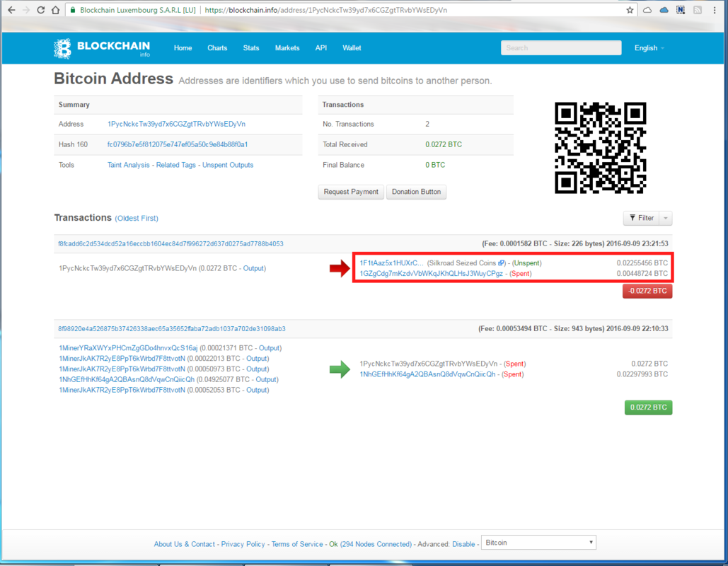Click the Donation Button
The width and height of the screenshot is (728, 566).
416,192
